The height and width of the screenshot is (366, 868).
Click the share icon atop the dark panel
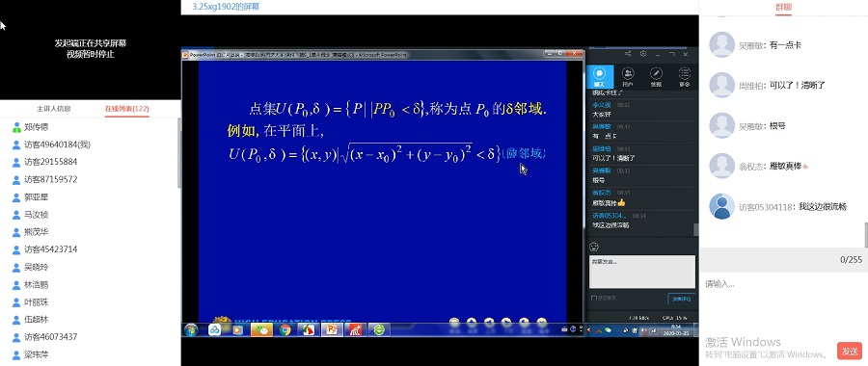[628, 54]
